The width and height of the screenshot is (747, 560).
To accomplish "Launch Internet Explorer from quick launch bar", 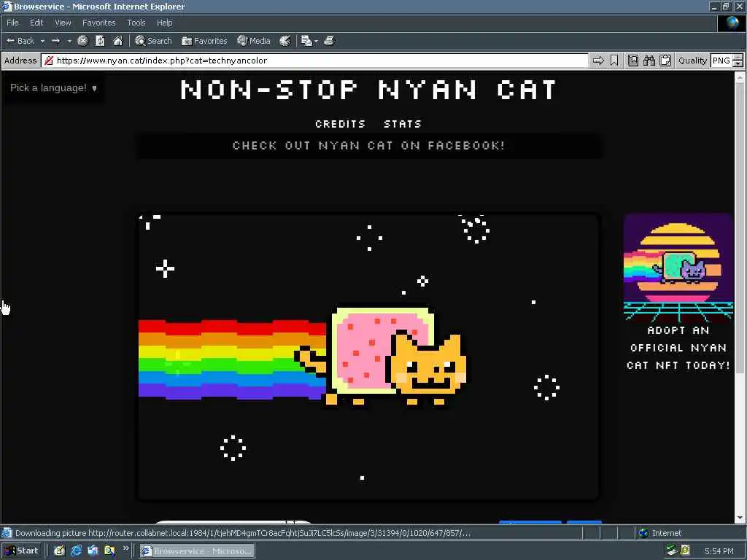I will [x=76, y=551].
